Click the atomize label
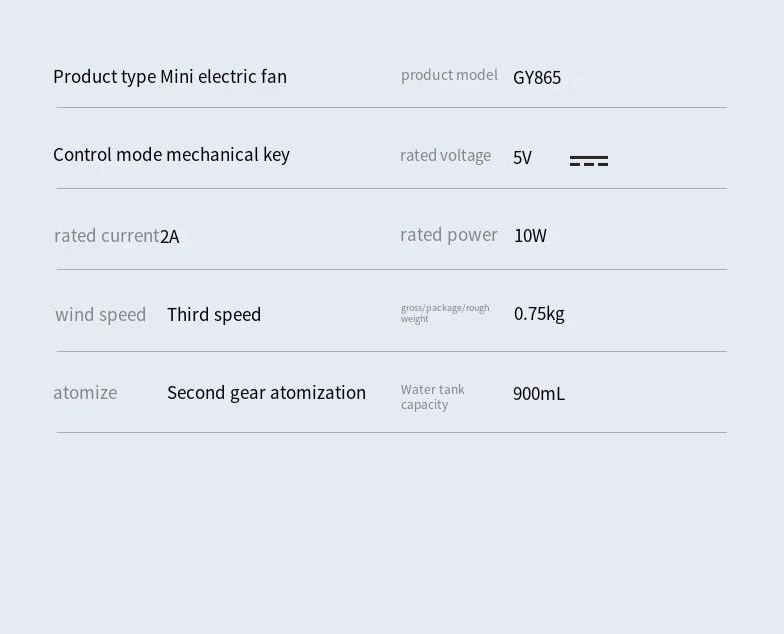The image size is (784, 634). coord(85,393)
